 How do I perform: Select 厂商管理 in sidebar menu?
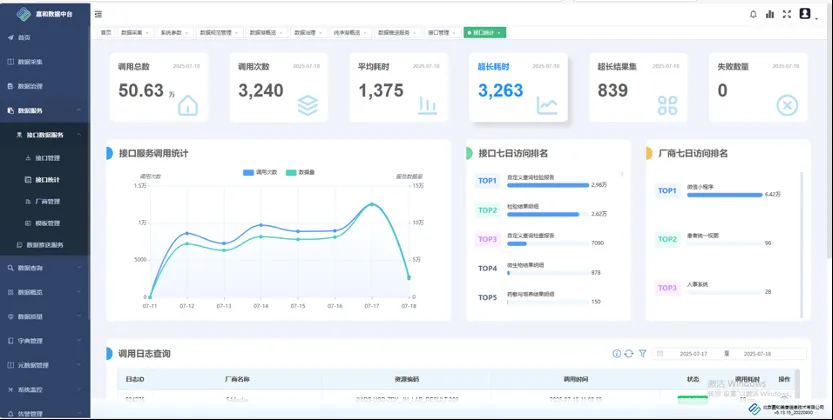(x=47, y=201)
